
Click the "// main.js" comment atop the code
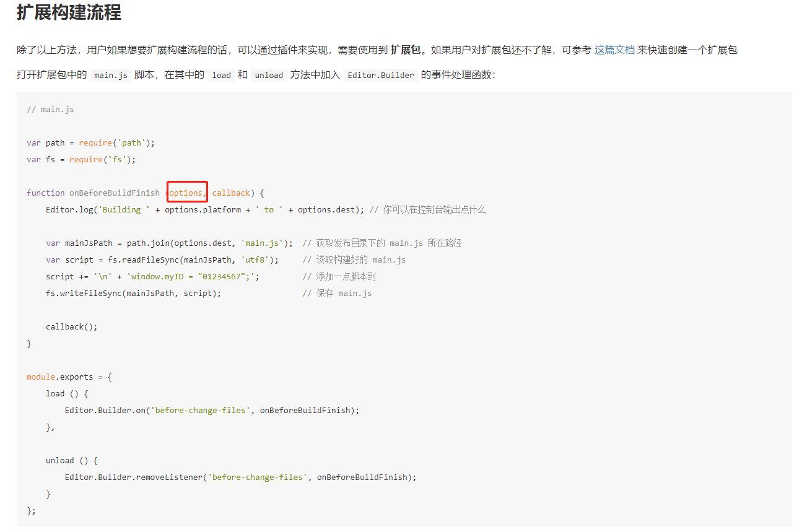(50, 110)
